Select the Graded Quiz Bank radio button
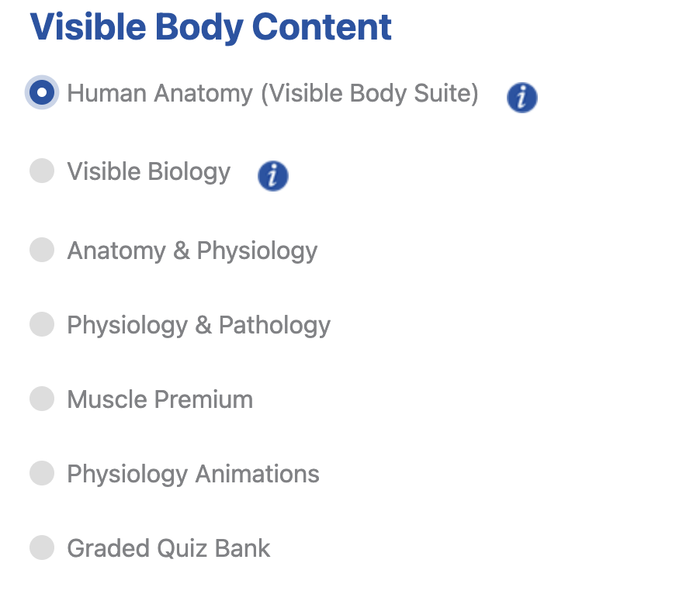The width and height of the screenshot is (700, 608). click(41, 548)
